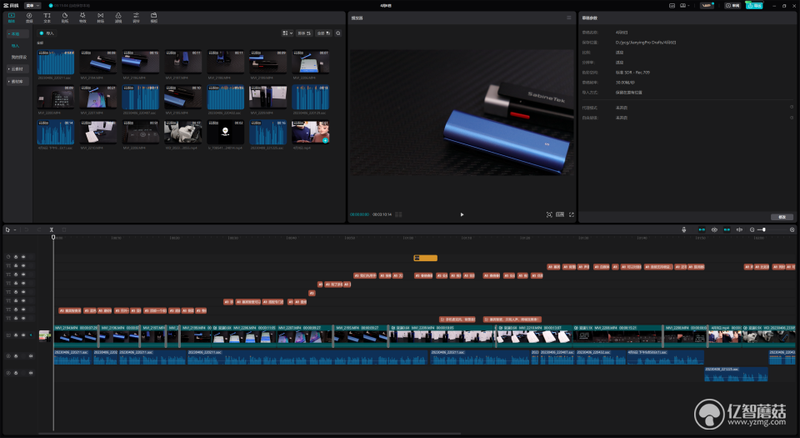
Task: Split the clip at the playhead
Action: click(x=52, y=230)
